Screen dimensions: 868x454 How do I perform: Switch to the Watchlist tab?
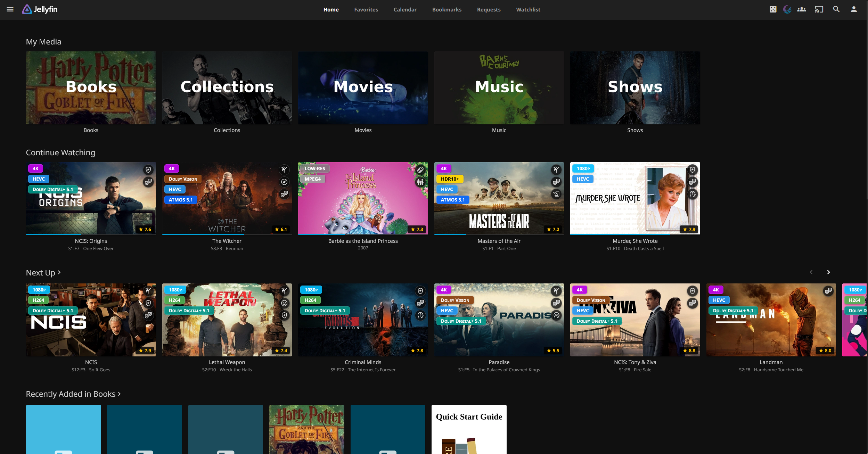(528, 10)
